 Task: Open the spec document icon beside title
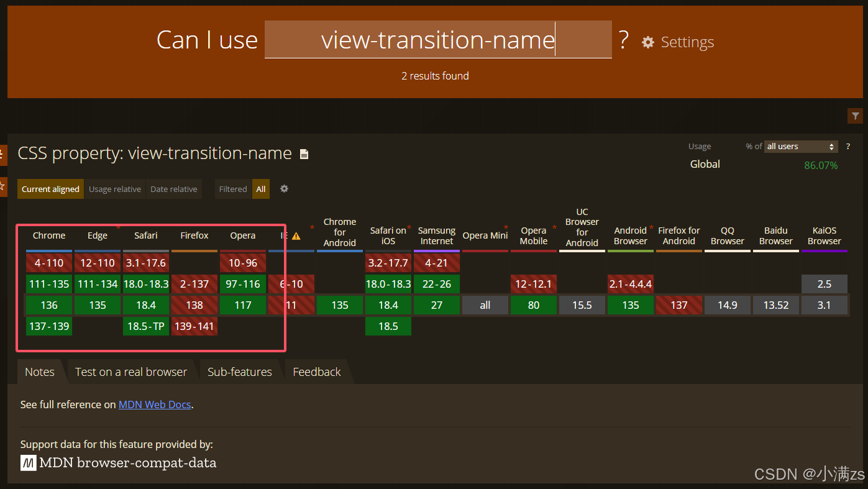pyautogui.click(x=304, y=154)
